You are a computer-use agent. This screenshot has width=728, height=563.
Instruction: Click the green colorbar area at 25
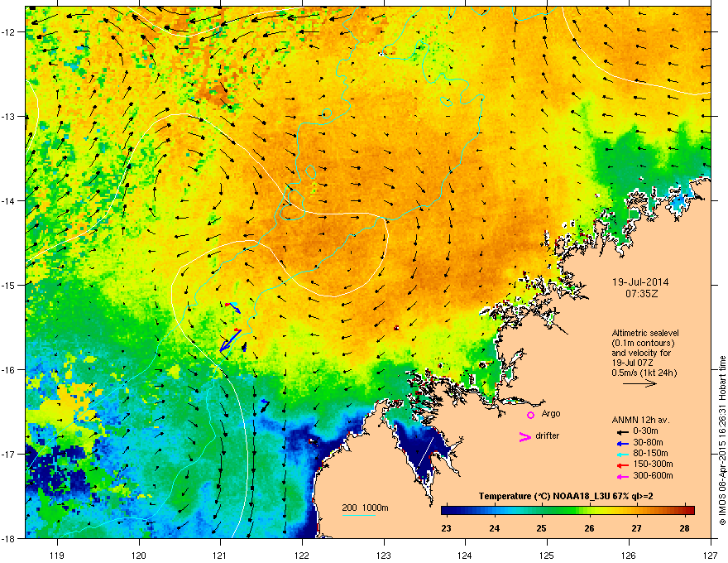point(541,510)
